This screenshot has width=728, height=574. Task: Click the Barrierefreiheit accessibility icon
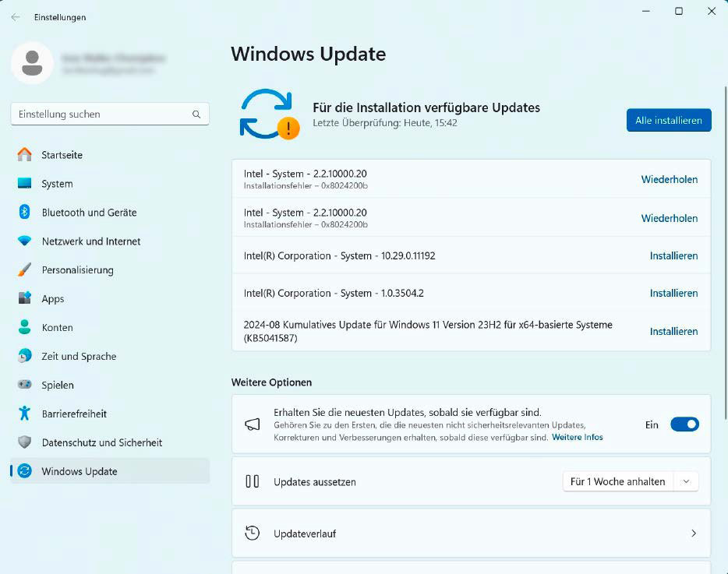25,414
